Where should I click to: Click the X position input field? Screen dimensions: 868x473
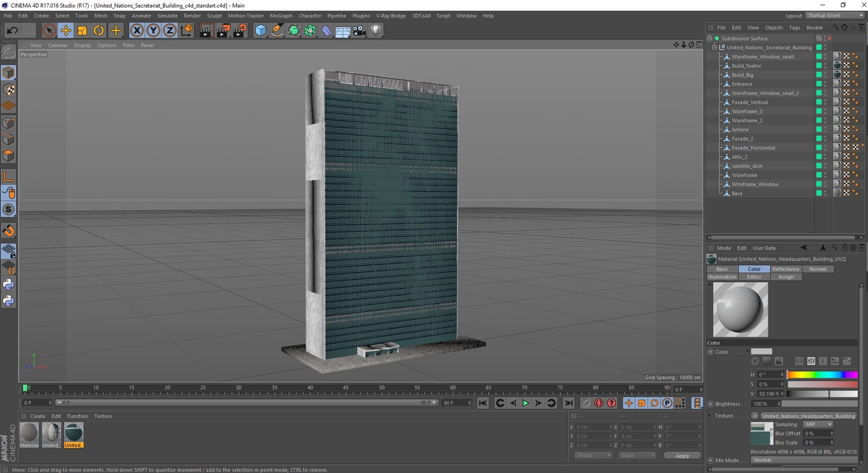pyautogui.click(x=594, y=427)
